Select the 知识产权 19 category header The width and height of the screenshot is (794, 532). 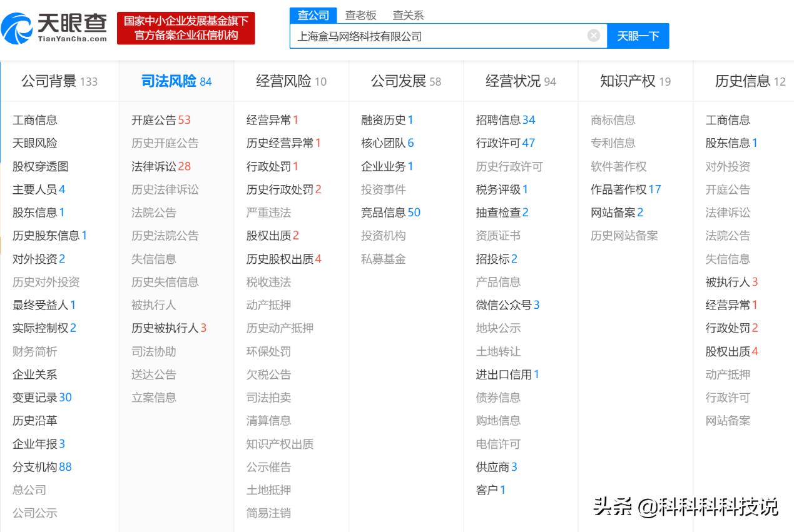tap(634, 81)
